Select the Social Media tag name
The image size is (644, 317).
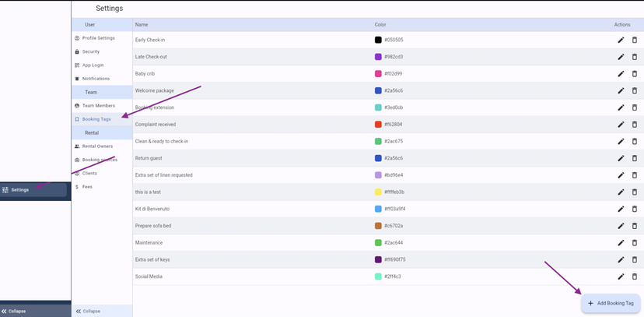point(149,276)
